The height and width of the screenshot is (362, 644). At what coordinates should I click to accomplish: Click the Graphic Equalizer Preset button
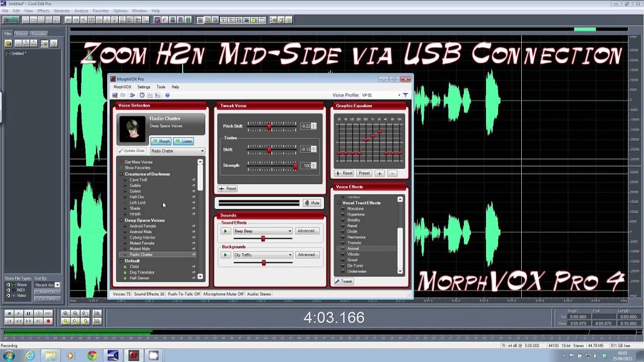364,173
